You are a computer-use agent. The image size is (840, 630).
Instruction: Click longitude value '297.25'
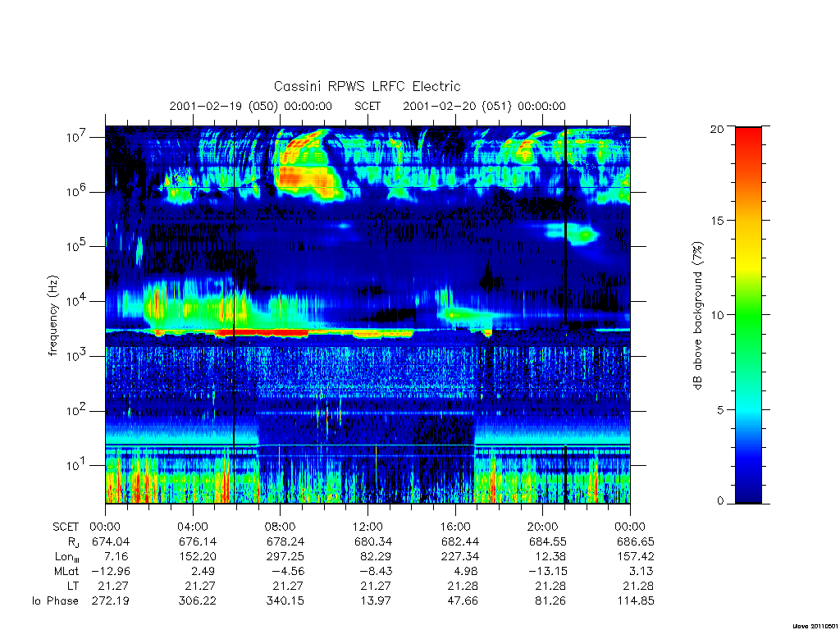285,557
